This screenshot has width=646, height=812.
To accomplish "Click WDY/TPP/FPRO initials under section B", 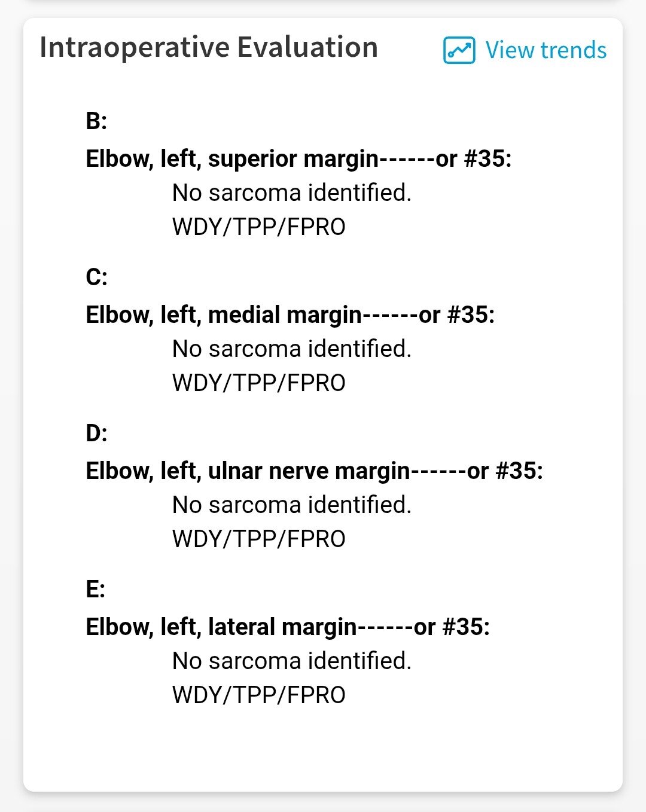I will pyautogui.click(x=258, y=227).
